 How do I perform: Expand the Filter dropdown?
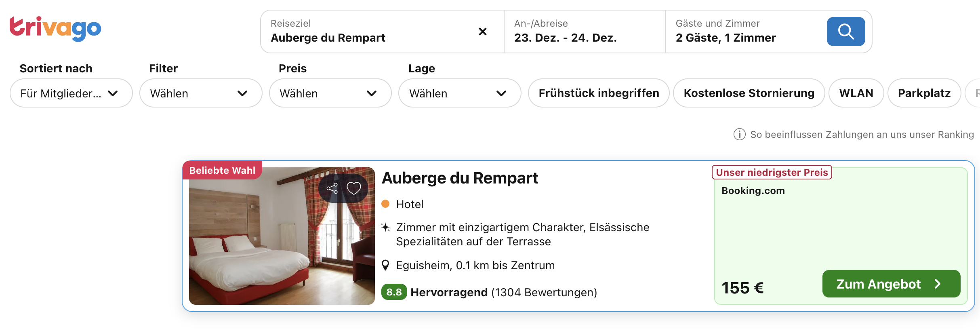pos(201,93)
